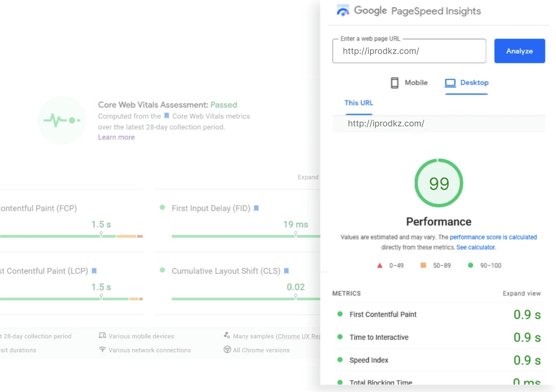Click the Core Web Vitals Assessment heading
Image resolution: width=556 pixels, height=392 pixels.
click(x=168, y=105)
